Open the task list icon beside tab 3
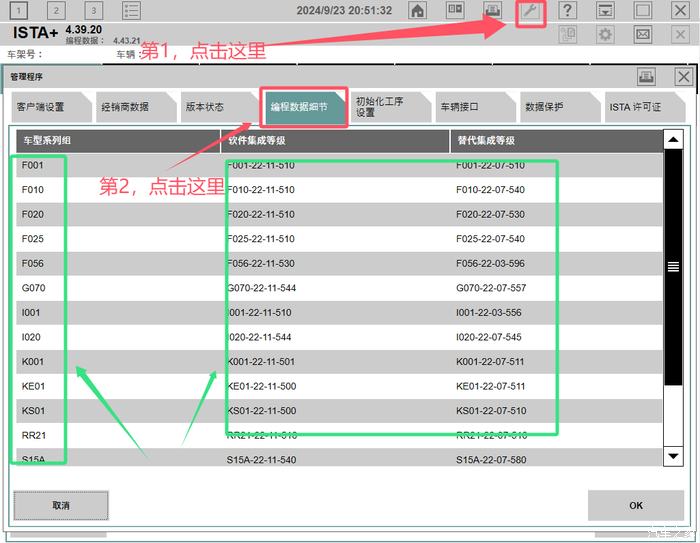This screenshot has width=700, height=543. coord(131,11)
